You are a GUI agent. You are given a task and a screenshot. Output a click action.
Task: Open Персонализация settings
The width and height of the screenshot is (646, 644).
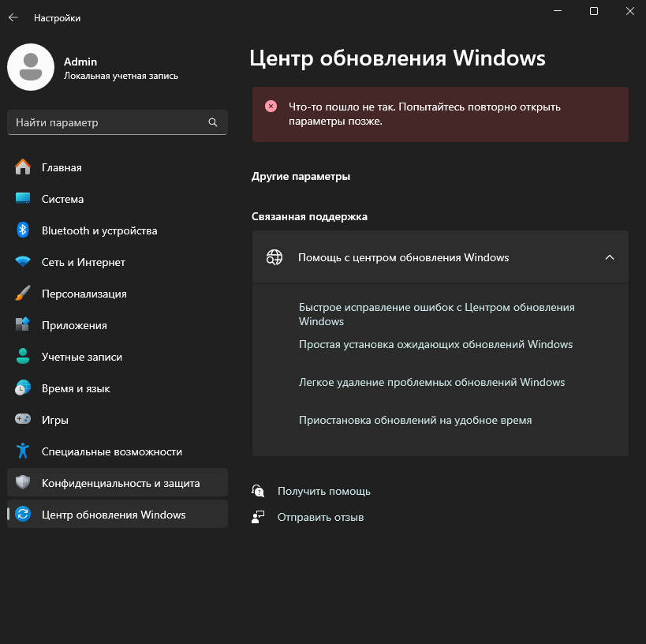(118, 294)
